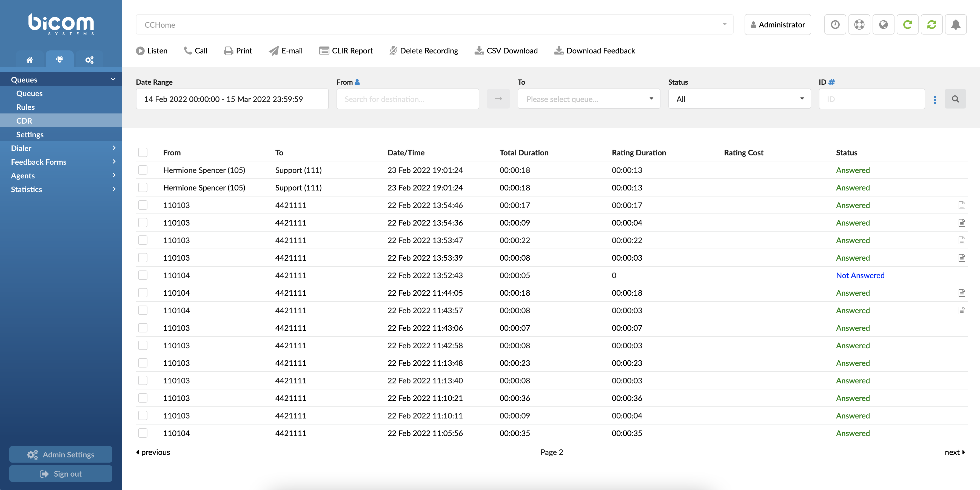Click the Call phone action
This screenshot has height=490, width=980.
196,51
